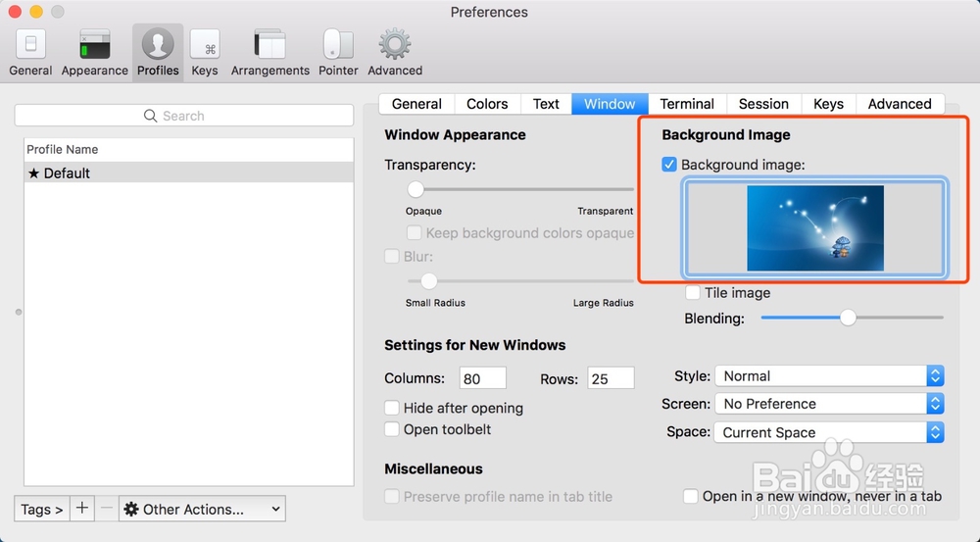This screenshot has width=980, height=542.
Task: Open the General preferences pane icon
Action: [30, 44]
